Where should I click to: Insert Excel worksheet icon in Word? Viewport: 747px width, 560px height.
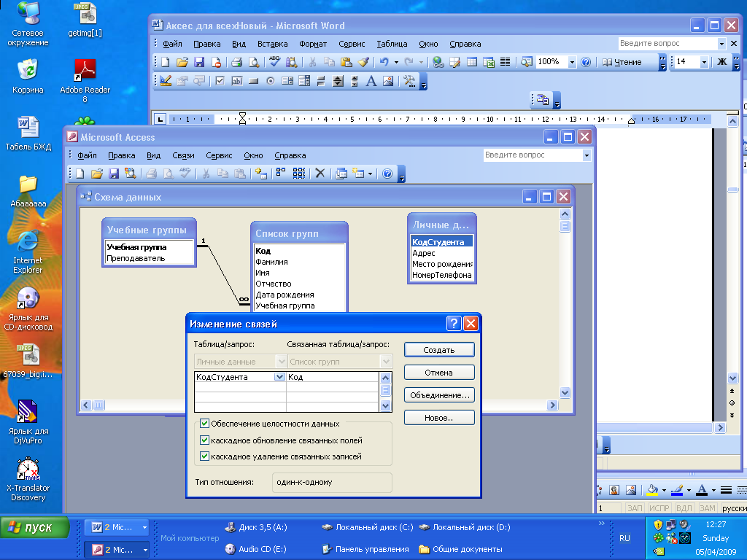click(x=489, y=62)
